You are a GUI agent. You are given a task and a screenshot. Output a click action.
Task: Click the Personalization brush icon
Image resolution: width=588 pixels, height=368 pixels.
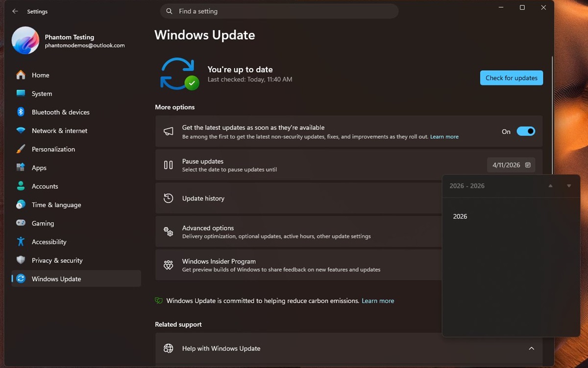[x=20, y=149]
